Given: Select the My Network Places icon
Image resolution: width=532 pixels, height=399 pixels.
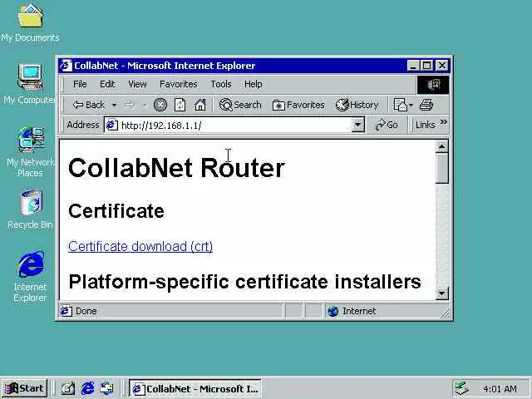Looking at the screenshot, I should (30, 152).
